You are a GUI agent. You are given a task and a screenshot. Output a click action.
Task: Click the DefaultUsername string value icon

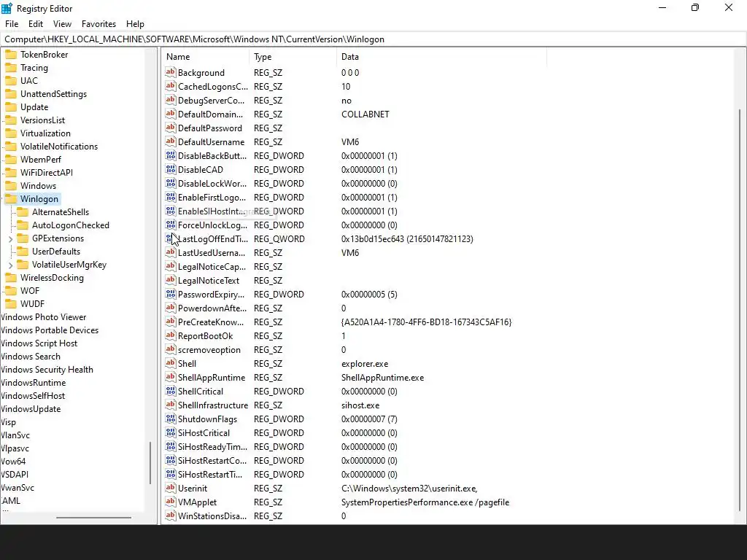click(x=171, y=141)
